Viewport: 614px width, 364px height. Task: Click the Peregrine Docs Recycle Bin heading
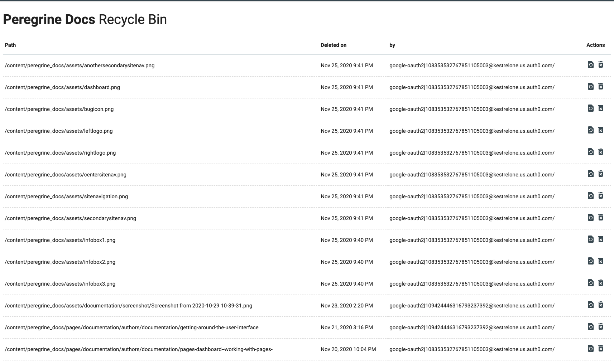[x=85, y=19]
